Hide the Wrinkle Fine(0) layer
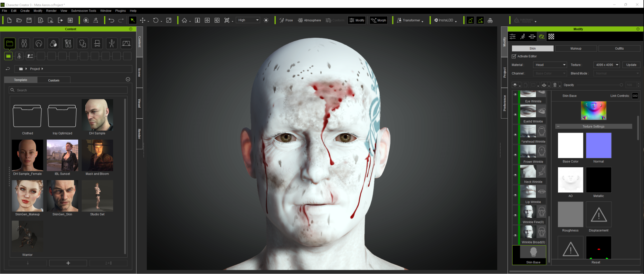644x274 pixels. [516, 215]
